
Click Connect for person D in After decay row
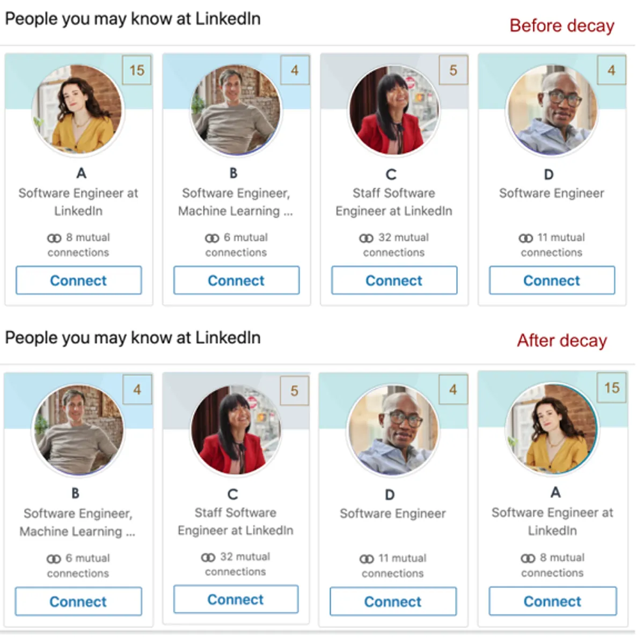[x=393, y=601]
